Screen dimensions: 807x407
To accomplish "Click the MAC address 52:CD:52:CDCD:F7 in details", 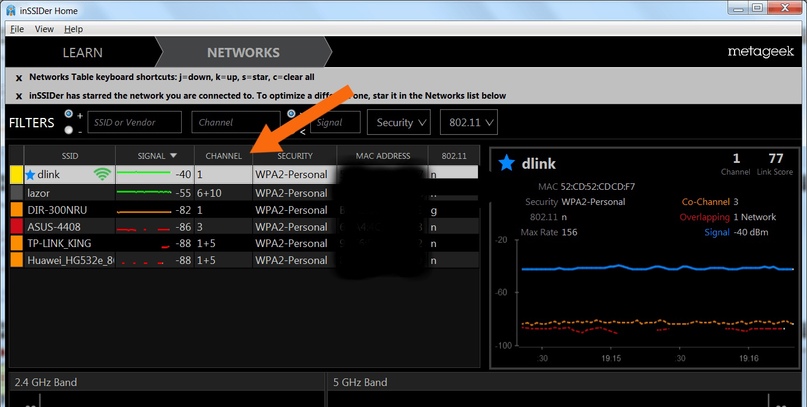I will pos(598,187).
